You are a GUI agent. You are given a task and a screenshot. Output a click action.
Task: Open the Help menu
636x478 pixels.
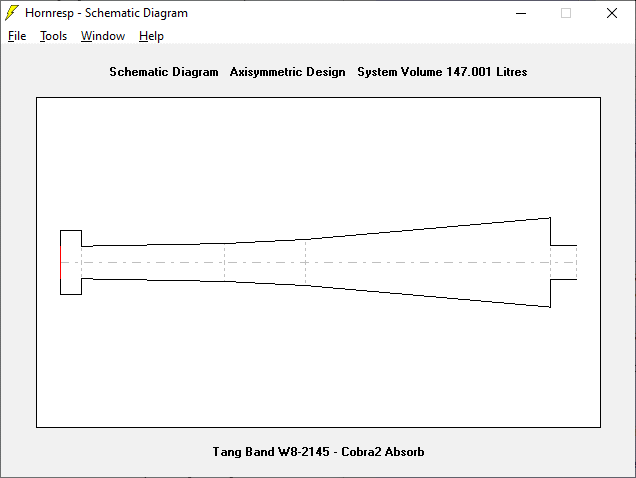coord(151,36)
